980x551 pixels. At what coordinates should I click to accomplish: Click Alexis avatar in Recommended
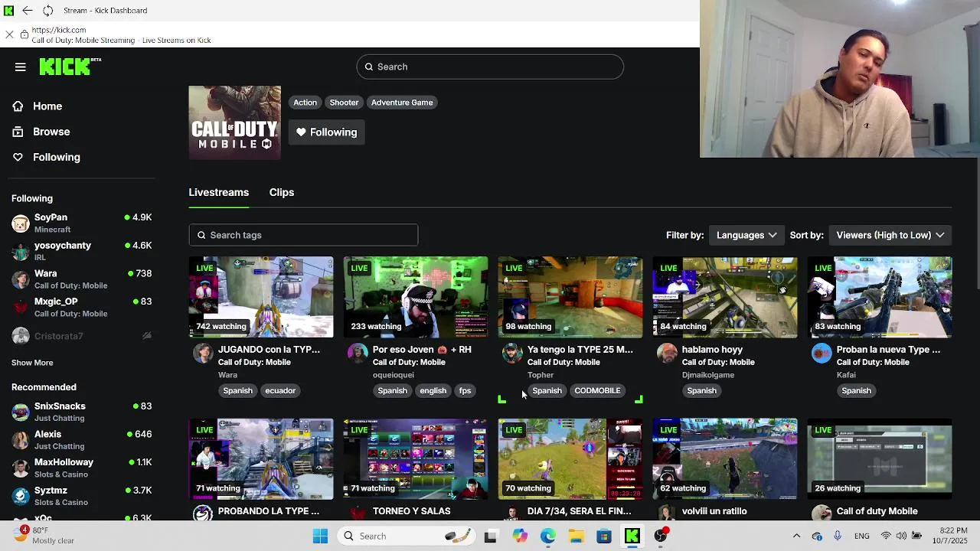(x=21, y=440)
